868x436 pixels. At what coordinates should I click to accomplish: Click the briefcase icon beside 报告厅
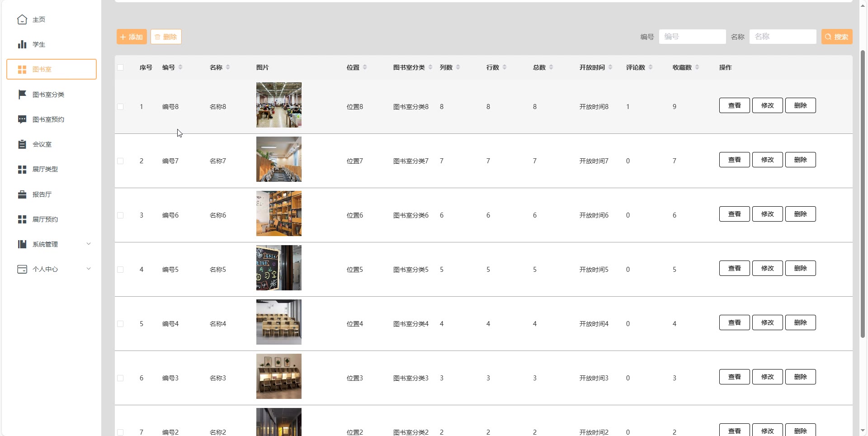click(22, 194)
